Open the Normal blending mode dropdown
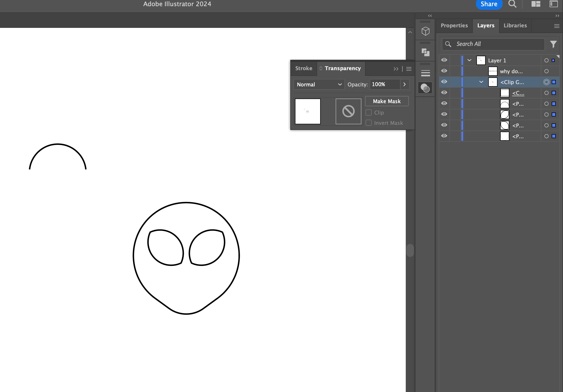This screenshot has height=392, width=563. [319, 85]
